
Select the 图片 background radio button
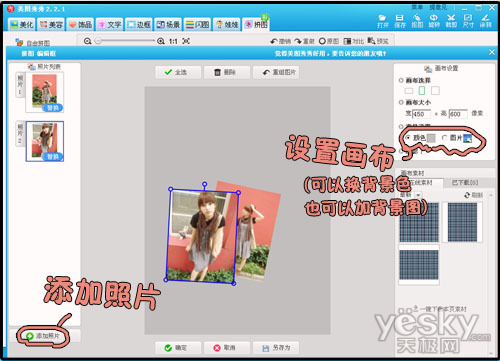click(445, 138)
